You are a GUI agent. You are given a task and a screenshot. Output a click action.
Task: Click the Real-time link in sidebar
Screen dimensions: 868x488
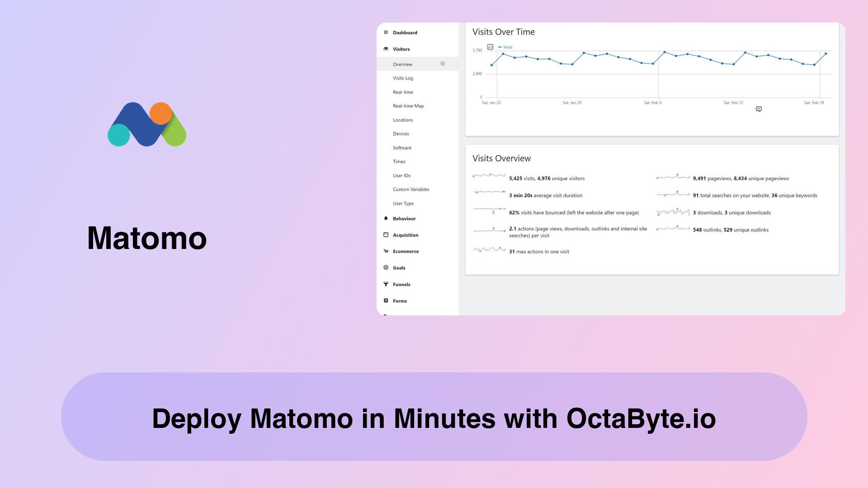pyautogui.click(x=402, y=92)
